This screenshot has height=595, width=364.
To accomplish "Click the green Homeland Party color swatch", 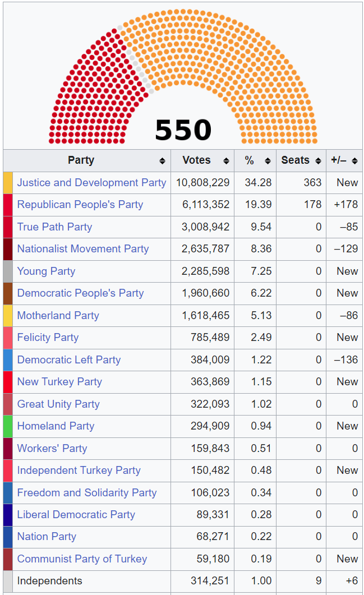I will [8, 426].
